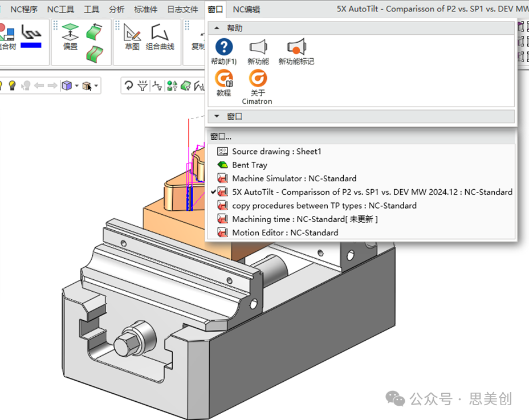This screenshot has height=420, width=529.
Task: Open 关于 Cimatron about icon
Action: [x=257, y=87]
